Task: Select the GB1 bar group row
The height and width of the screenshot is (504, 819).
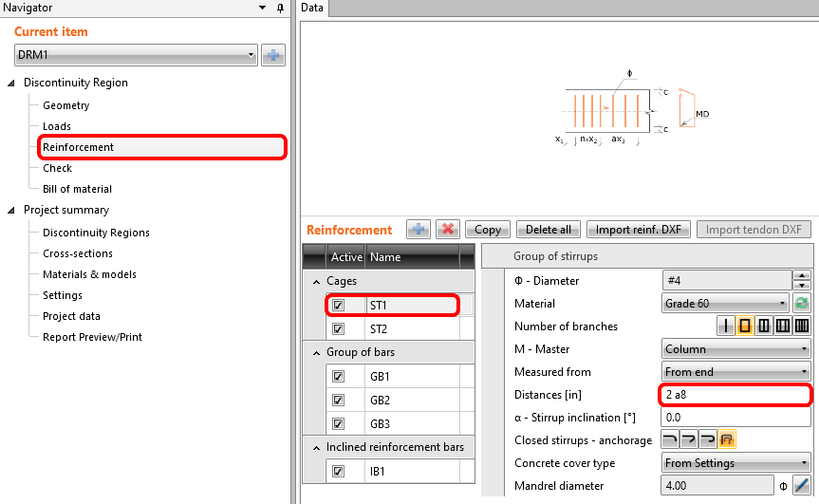Action: (x=400, y=376)
